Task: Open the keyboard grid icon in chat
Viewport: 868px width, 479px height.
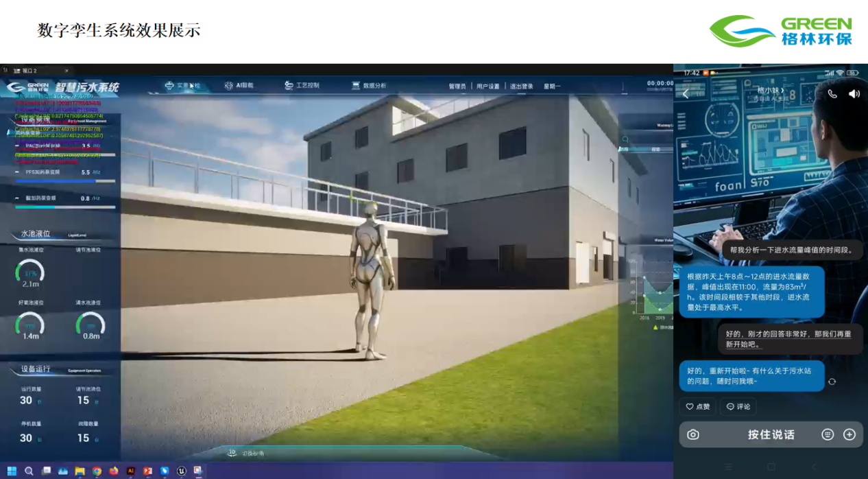Action: tap(828, 434)
